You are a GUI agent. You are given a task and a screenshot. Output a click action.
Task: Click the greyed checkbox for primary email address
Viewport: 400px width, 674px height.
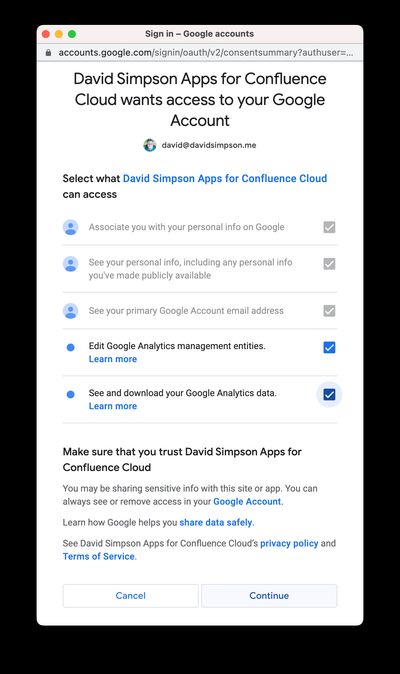[329, 310]
